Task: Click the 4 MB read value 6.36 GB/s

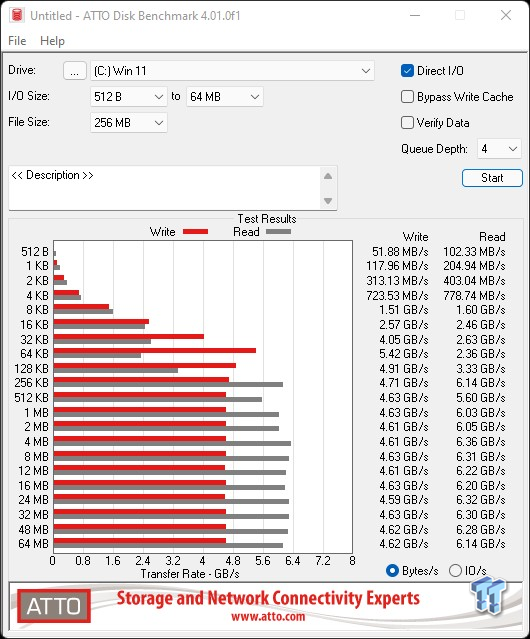Action: (x=481, y=442)
